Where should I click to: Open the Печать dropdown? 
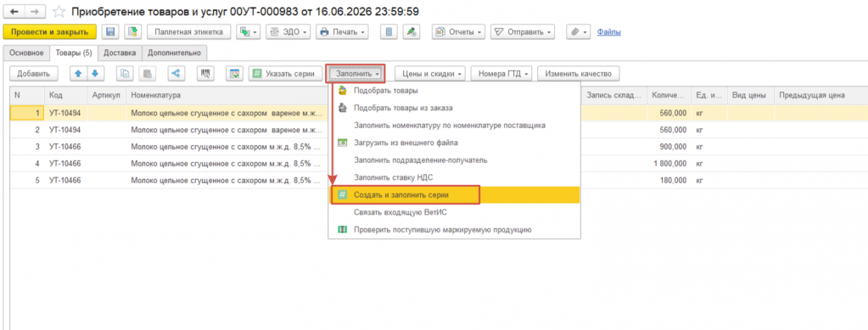coord(342,32)
